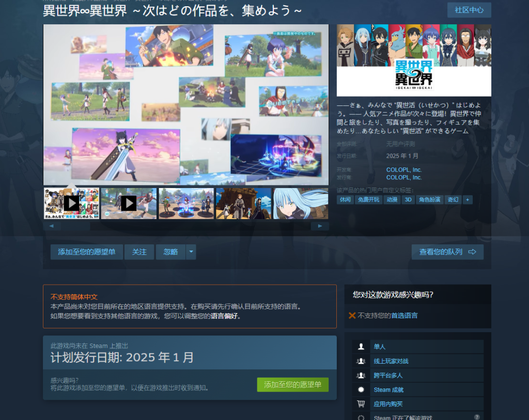Play the second trailer video thumbnail

129,204
